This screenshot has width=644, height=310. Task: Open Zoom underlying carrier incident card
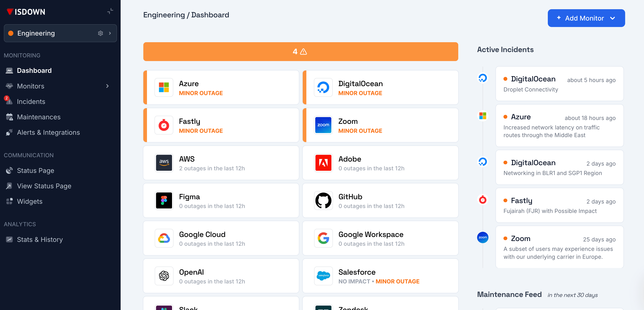point(560,247)
